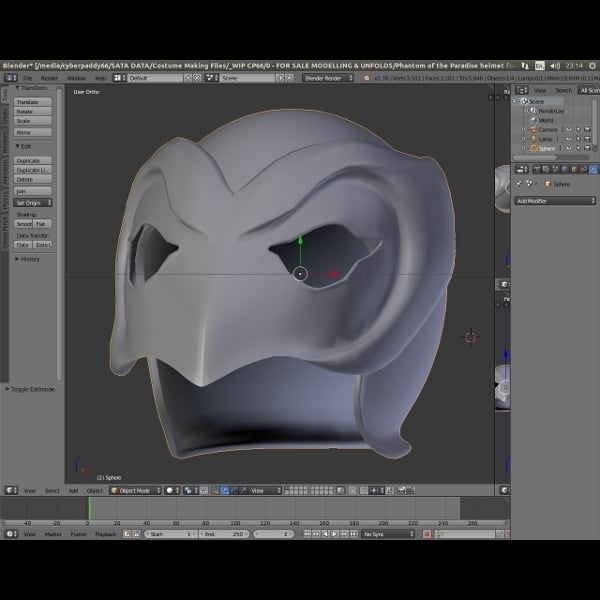Switch to Modifiers properties tab icon
The image size is (600, 600).
pyautogui.click(x=593, y=169)
